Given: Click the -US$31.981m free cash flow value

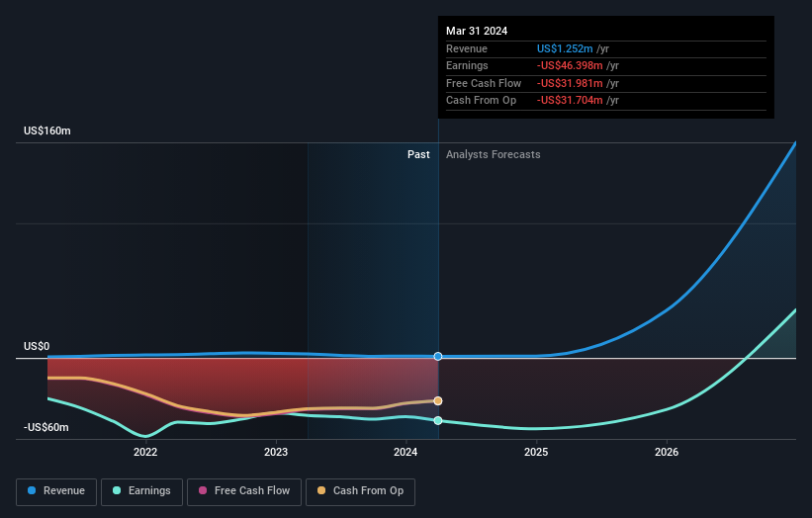Looking at the screenshot, I should [x=570, y=83].
